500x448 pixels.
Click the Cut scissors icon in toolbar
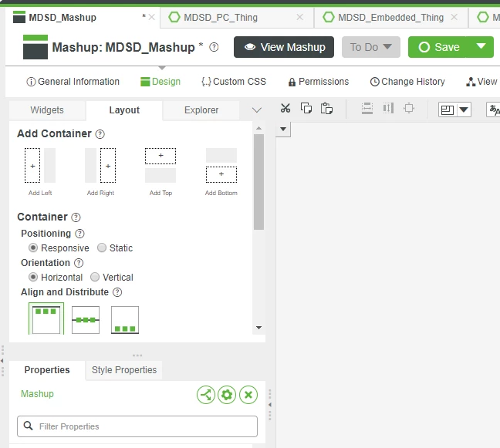tap(285, 108)
